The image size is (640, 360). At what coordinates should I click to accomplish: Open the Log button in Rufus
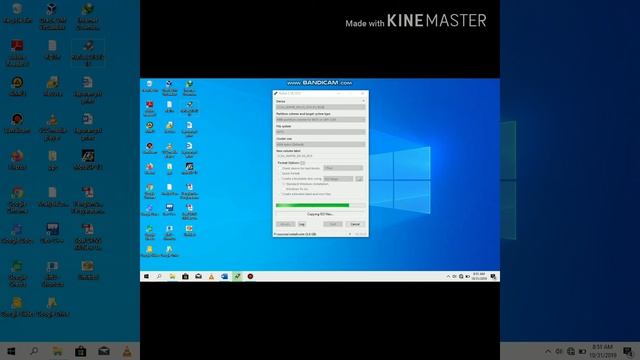tap(302, 224)
